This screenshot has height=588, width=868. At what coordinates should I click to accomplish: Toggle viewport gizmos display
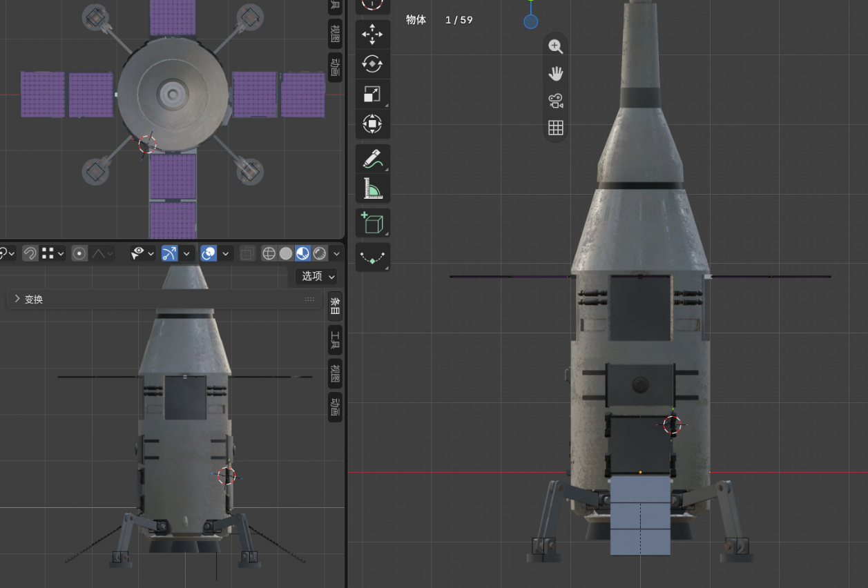pos(170,253)
